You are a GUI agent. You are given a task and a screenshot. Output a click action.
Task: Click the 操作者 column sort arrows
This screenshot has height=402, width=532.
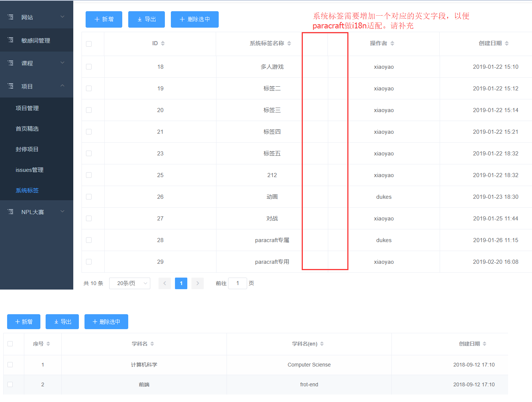tap(393, 43)
